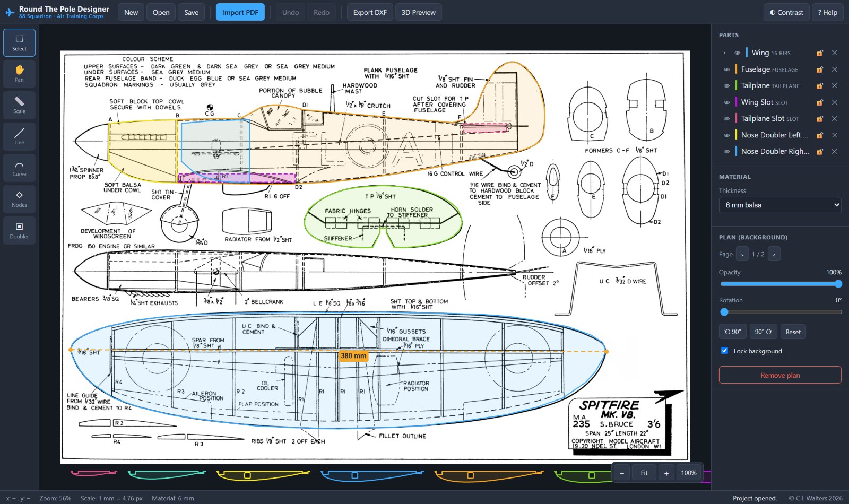Go to the previous plan page
Viewport: 849px width, 504px height.
point(742,254)
